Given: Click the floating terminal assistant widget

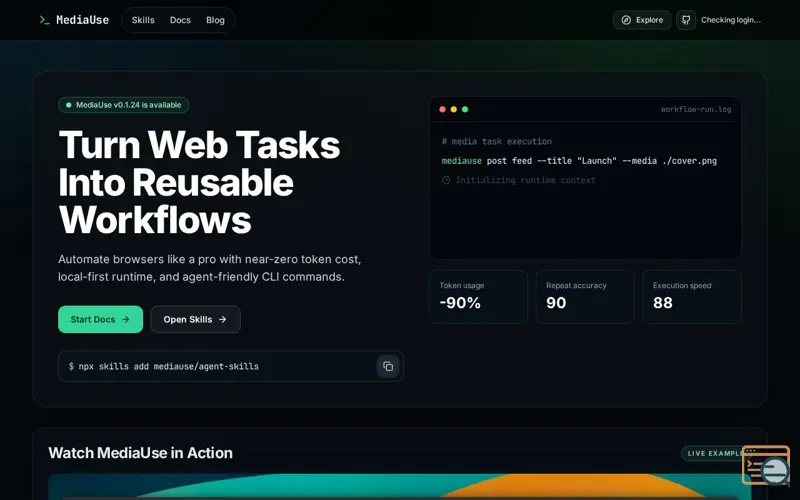Looking at the screenshot, I should pyautogui.click(x=766, y=465).
